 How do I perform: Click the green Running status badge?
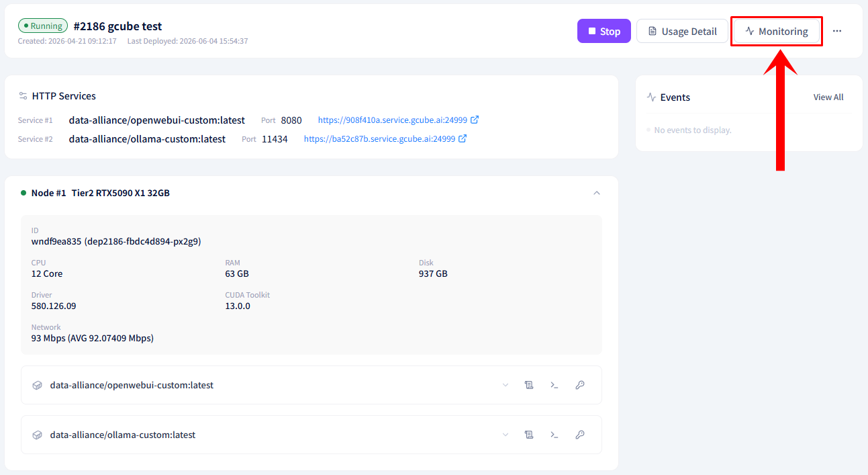click(43, 26)
